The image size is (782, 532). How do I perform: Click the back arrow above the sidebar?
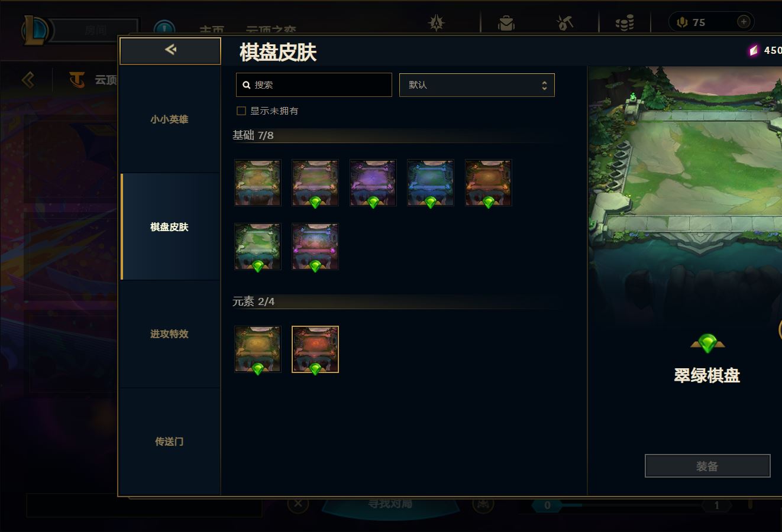(x=170, y=50)
